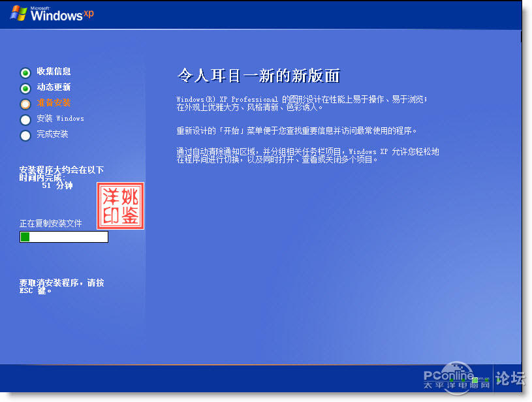Select the 收集信息 step indicator circle
This screenshot has width=532, height=402.
25,72
